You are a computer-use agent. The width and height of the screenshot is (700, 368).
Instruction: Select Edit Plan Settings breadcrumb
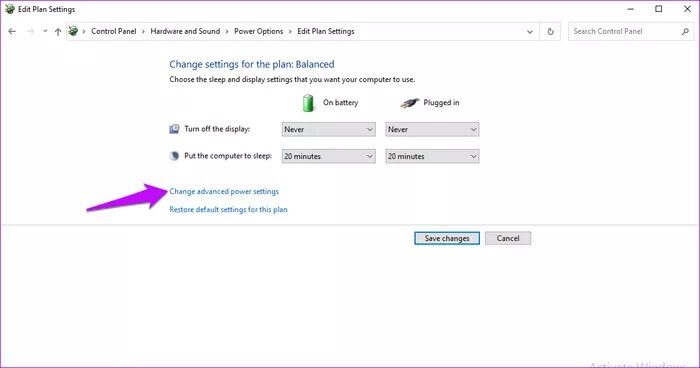pyautogui.click(x=326, y=31)
